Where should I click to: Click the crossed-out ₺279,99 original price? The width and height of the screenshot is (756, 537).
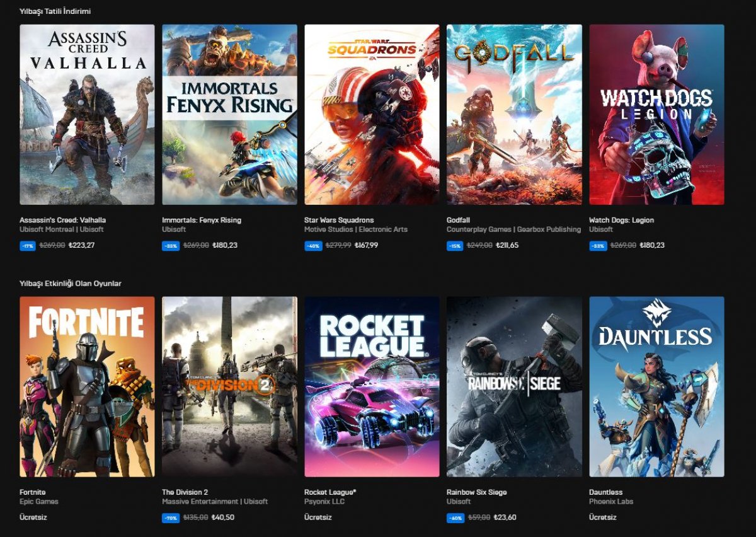click(338, 245)
